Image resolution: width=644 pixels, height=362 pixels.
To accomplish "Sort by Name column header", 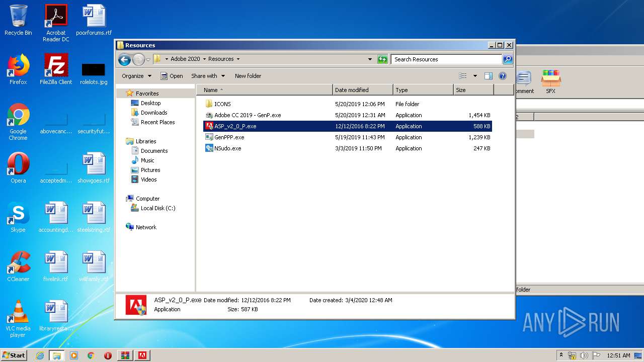I will tap(265, 90).
